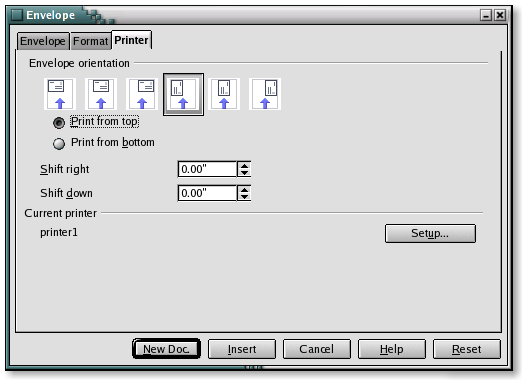
Task: Decrease the Shift right value
Action: click(244, 173)
